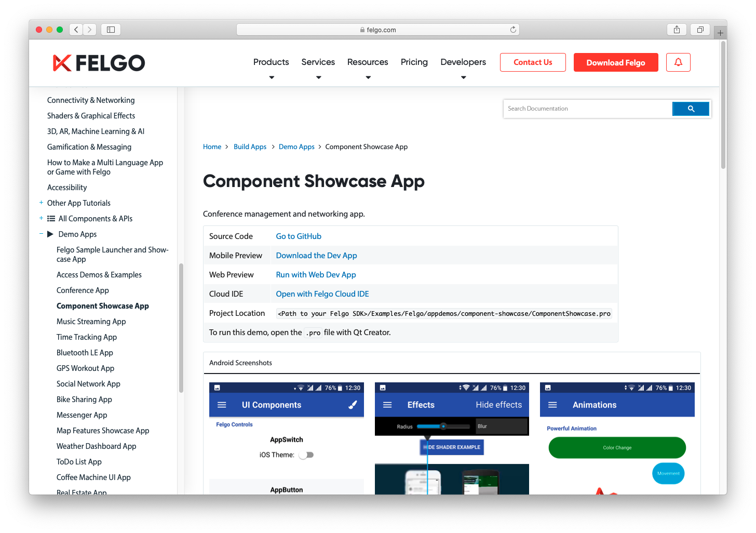Viewport: 756px width, 533px height.
Task: Open the Products dropdown
Action: pos(271,62)
